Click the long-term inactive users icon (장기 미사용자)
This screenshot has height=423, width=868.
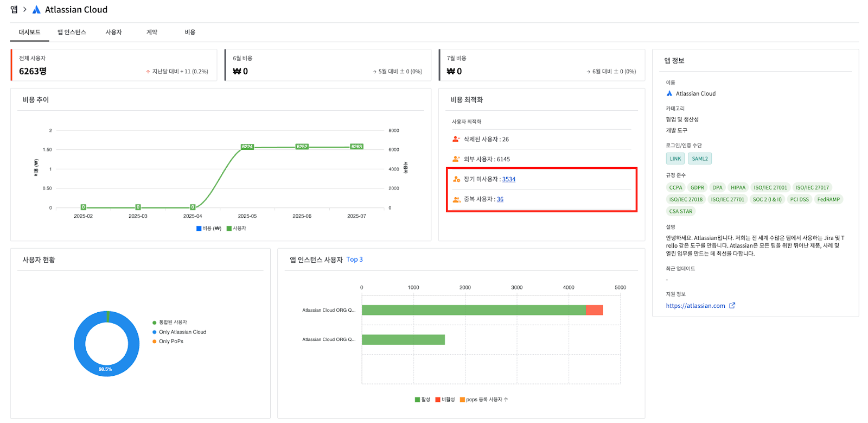tap(456, 179)
